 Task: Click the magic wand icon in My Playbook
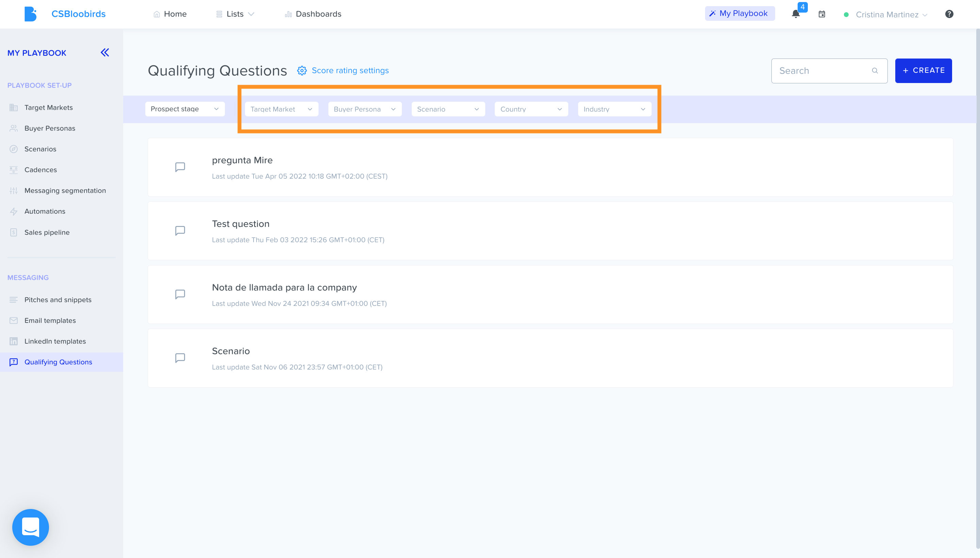712,13
